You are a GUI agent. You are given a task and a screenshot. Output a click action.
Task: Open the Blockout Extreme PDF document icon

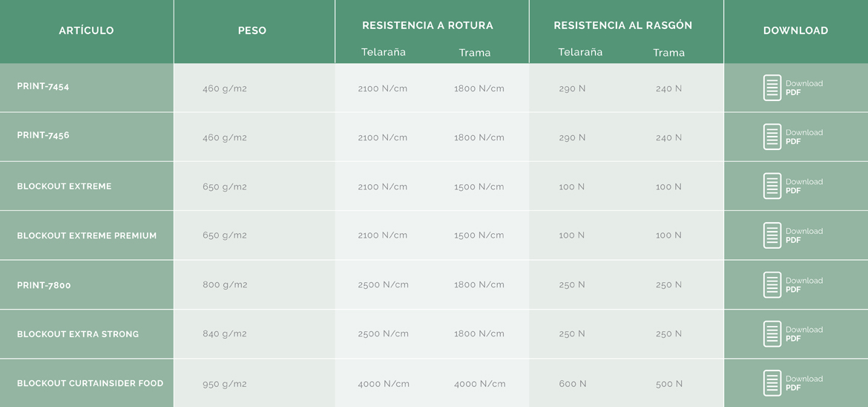[x=772, y=186]
